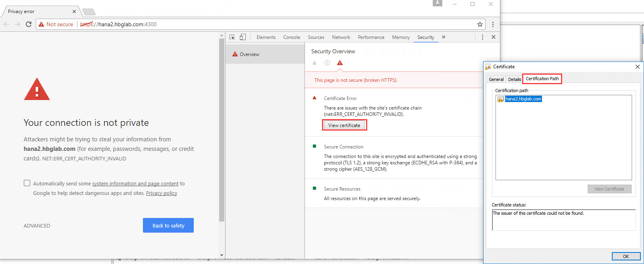644x264 pixels.
Task: Click OK in the Certificate dialog
Action: [x=626, y=256]
